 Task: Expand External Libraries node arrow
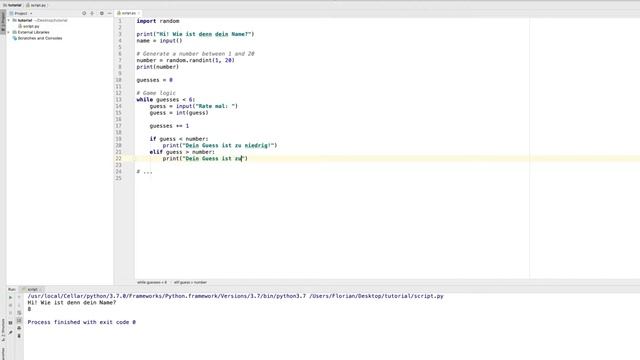point(9,32)
